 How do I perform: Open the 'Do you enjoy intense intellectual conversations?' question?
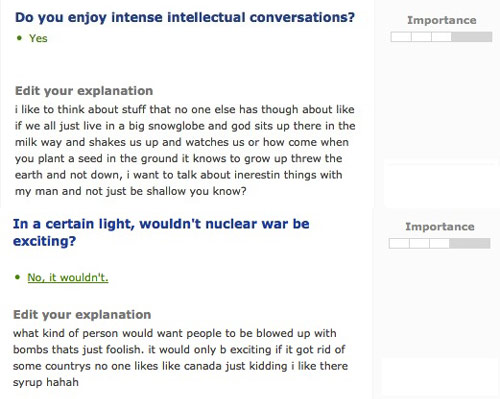click(x=185, y=18)
